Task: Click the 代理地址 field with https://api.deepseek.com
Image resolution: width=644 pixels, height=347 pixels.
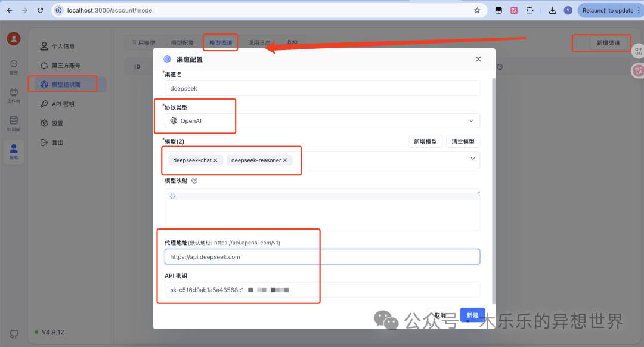Action: (322, 256)
